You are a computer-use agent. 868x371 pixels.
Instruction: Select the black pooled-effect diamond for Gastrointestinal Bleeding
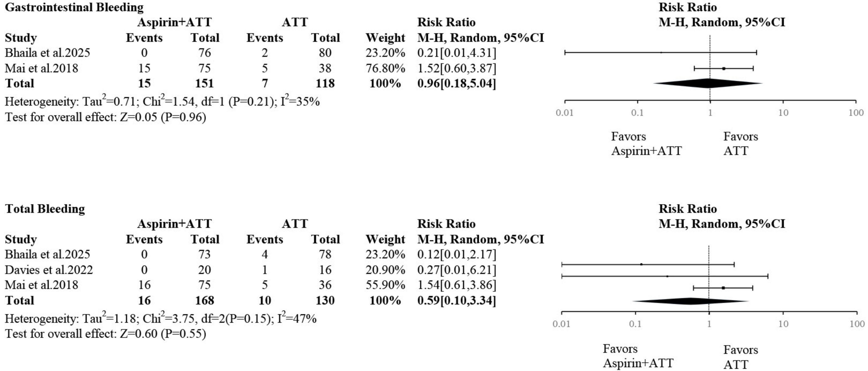pos(708,83)
